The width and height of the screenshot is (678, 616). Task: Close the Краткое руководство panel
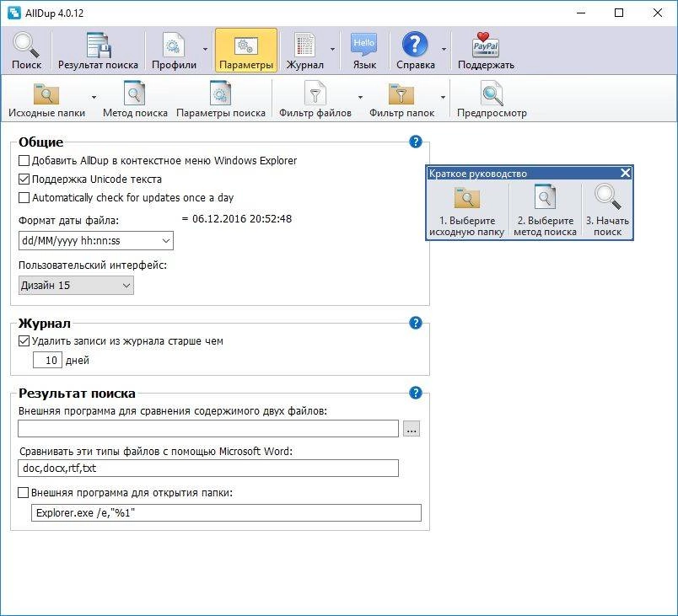625,174
